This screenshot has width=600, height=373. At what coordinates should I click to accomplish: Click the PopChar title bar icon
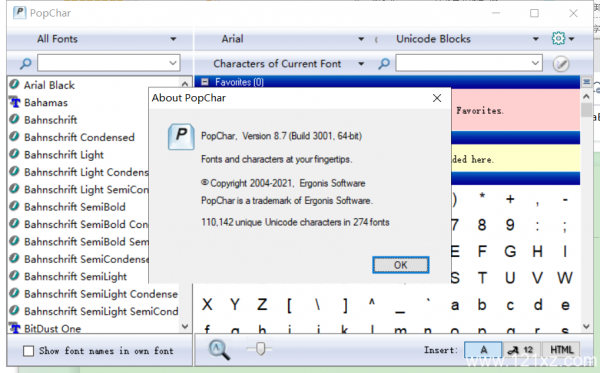(19, 13)
